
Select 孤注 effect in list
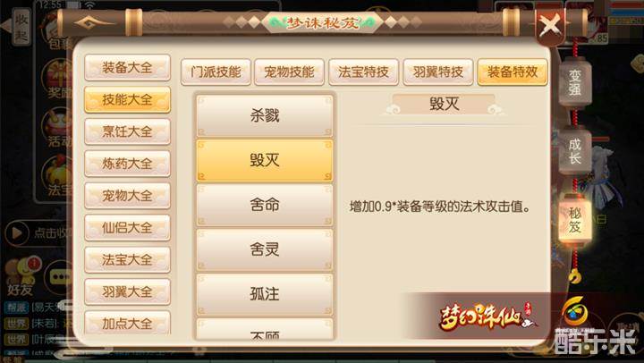(x=265, y=293)
